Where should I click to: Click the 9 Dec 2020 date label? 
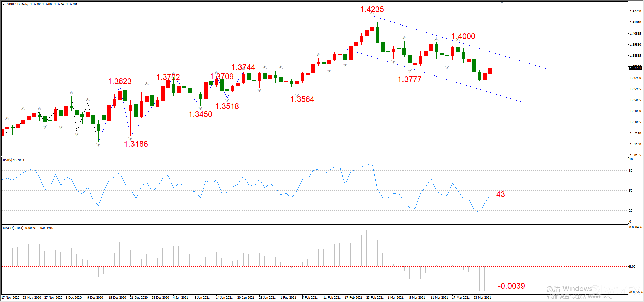95,298
